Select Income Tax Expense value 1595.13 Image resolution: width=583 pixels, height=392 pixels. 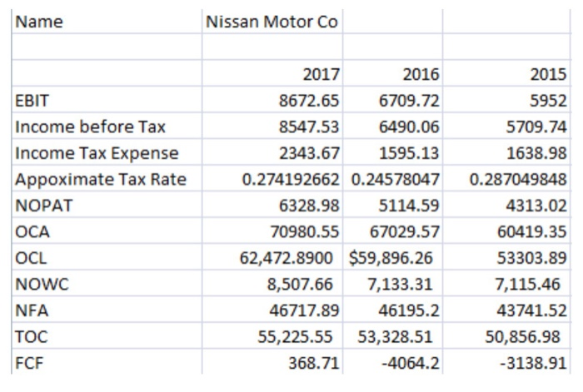click(392, 152)
